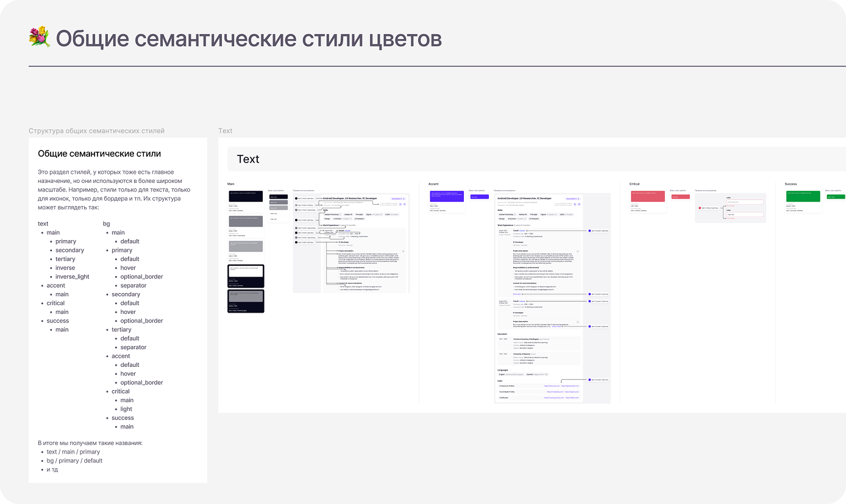Click the "tertiary" item under text main
This screenshot has height=504, width=846.
pos(65,259)
